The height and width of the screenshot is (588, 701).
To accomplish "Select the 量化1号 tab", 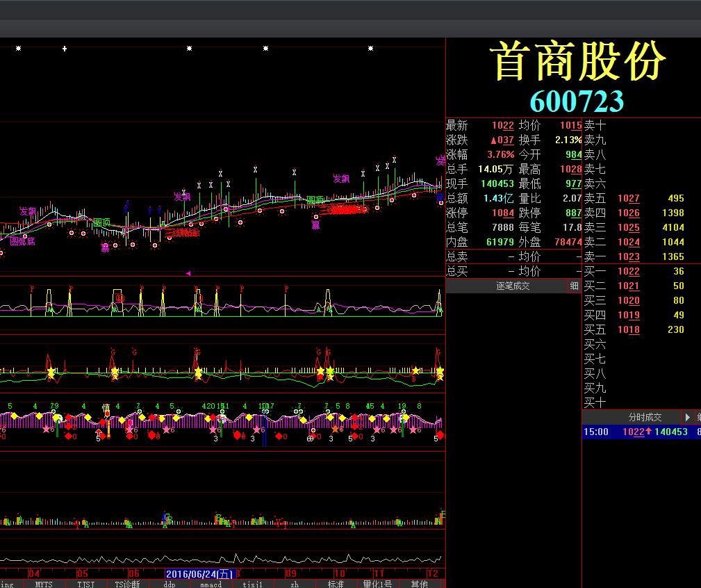I will click(x=377, y=584).
